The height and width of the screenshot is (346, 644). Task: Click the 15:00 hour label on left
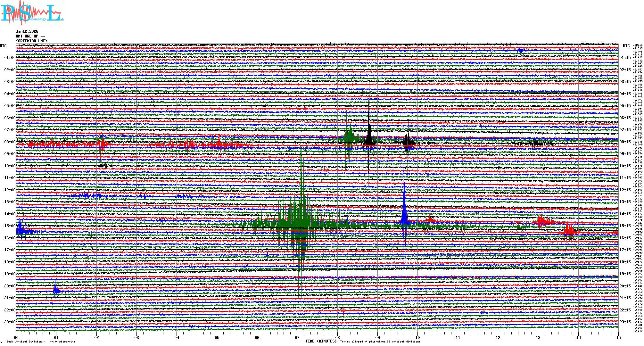coord(10,226)
